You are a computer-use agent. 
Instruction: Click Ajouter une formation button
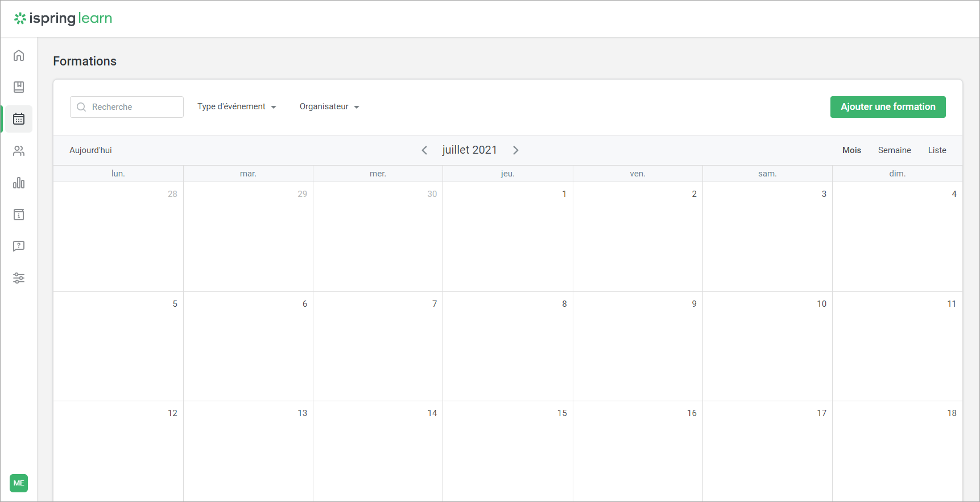887,107
